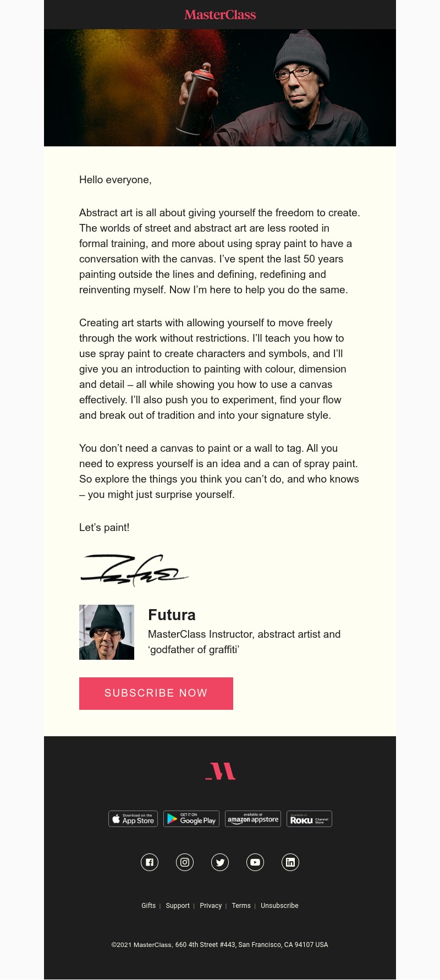
Task: Open the Privacy footer link
Action: 211,906
